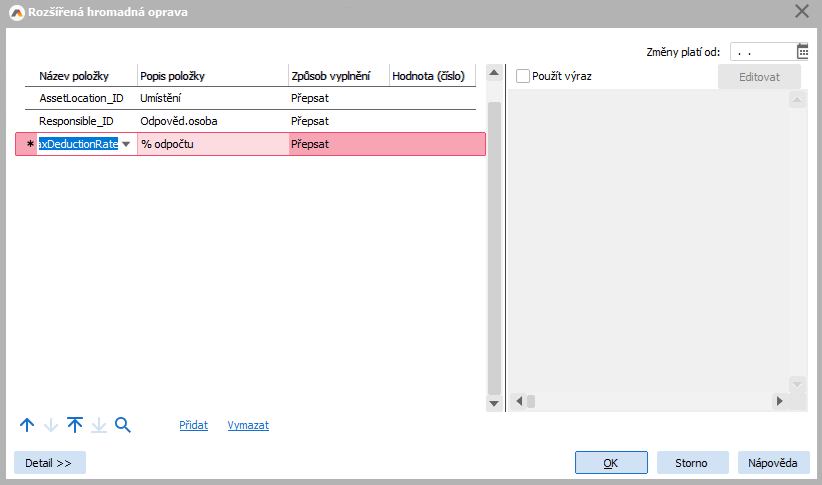The height and width of the screenshot is (485, 822).
Task: Click the move down arrow icon
Action: (x=51, y=425)
